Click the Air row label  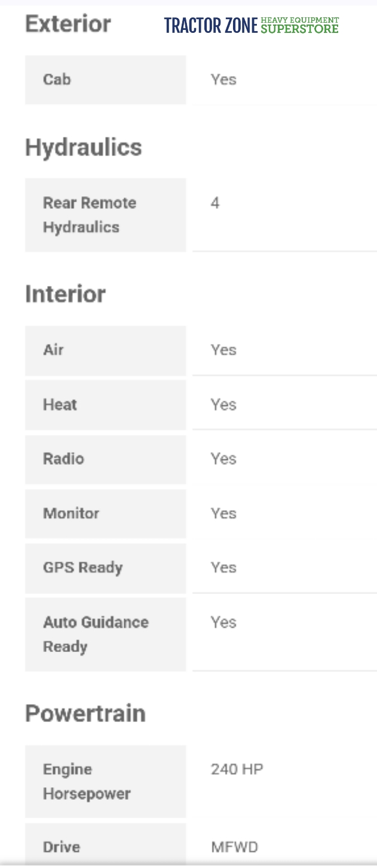point(53,350)
